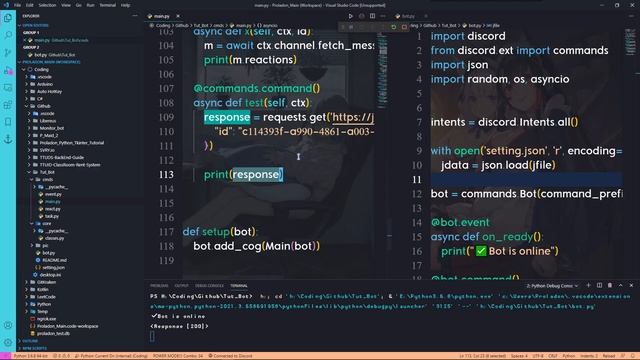
Task: Split the main.py editor right
Action: tap(372, 16)
